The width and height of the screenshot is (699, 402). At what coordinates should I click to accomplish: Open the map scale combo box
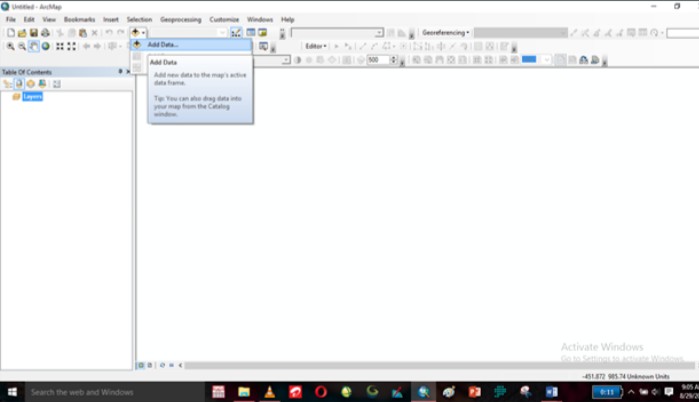click(x=222, y=33)
